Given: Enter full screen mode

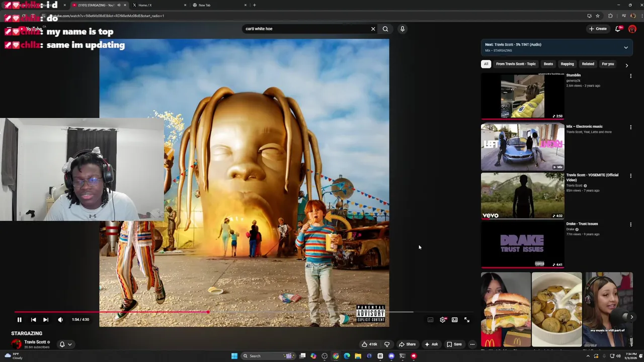Looking at the screenshot, I should [x=467, y=320].
